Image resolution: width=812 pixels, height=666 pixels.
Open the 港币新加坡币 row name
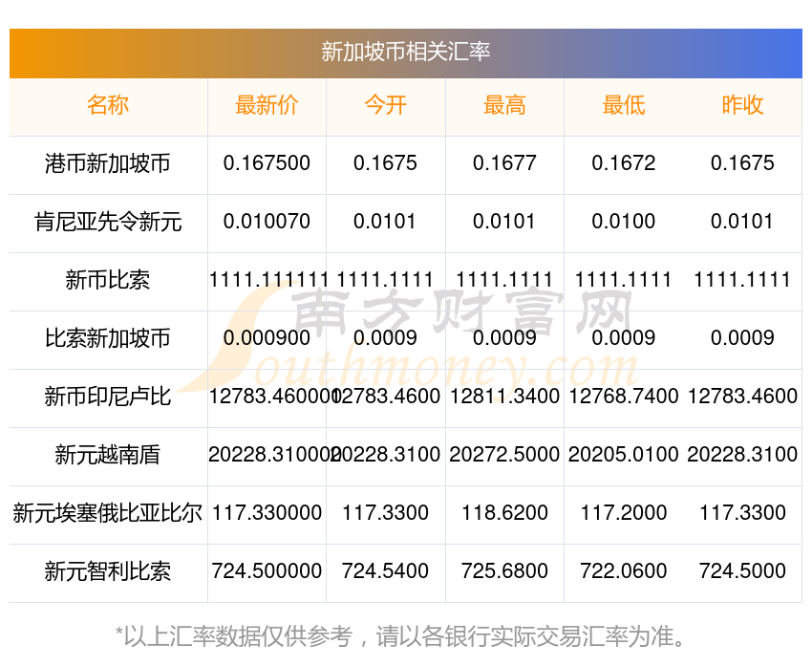pos(108,163)
